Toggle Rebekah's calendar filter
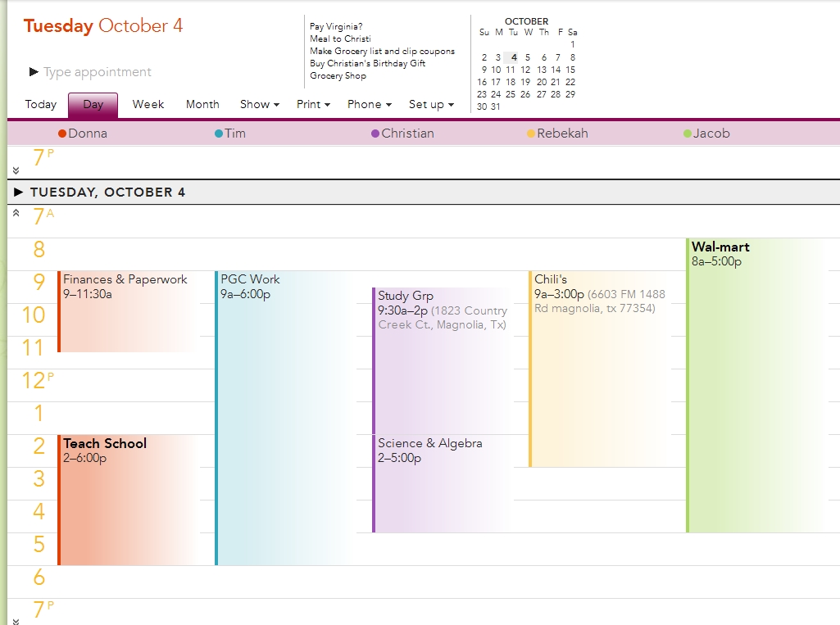Viewport: 840px width, 625px height. pyautogui.click(x=557, y=132)
